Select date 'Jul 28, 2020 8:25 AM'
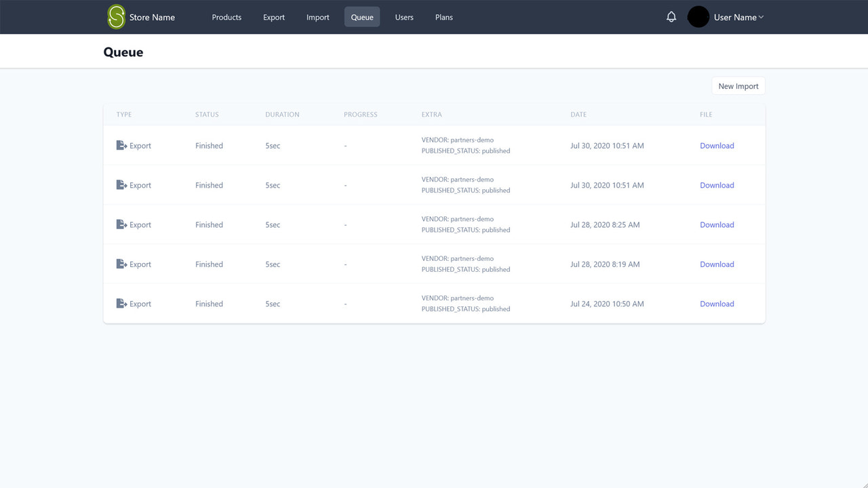The height and width of the screenshot is (488, 868). pos(605,224)
